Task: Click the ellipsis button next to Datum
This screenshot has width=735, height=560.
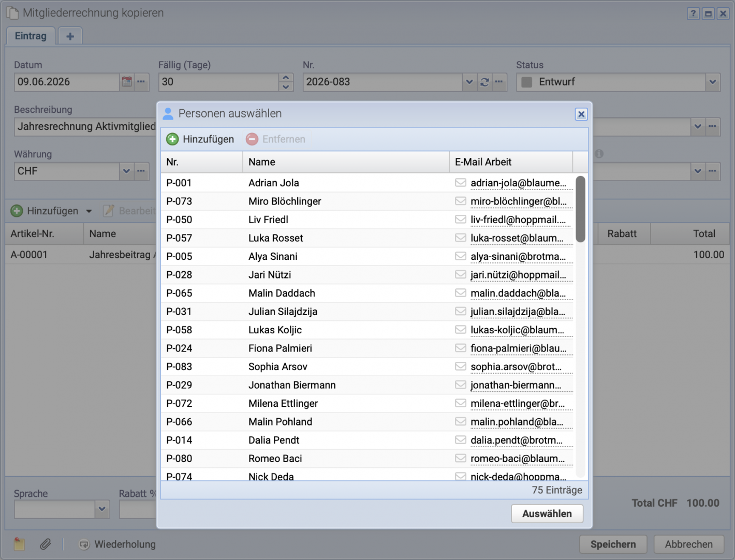Action: coord(141,82)
